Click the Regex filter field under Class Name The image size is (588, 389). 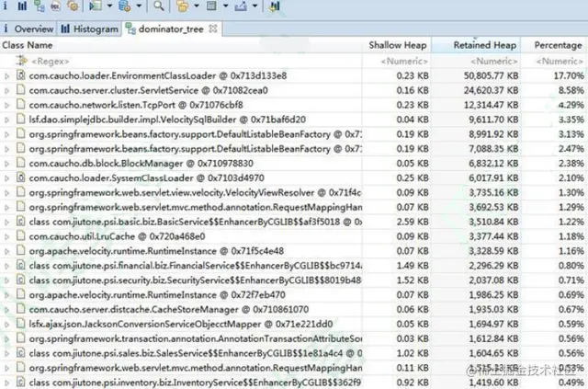[x=51, y=61]
